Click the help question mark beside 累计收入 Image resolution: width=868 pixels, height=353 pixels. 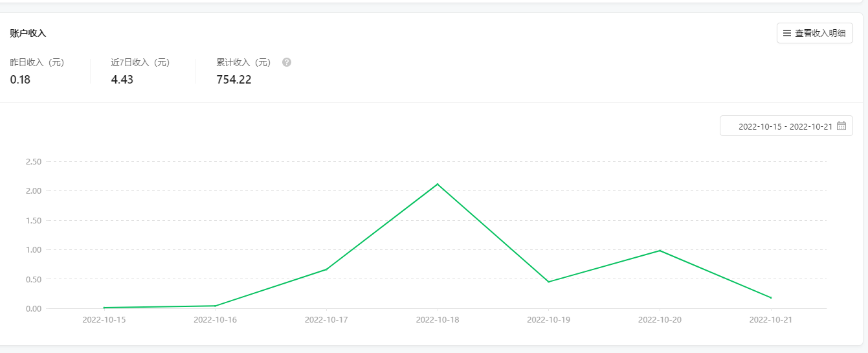(287, 63)
